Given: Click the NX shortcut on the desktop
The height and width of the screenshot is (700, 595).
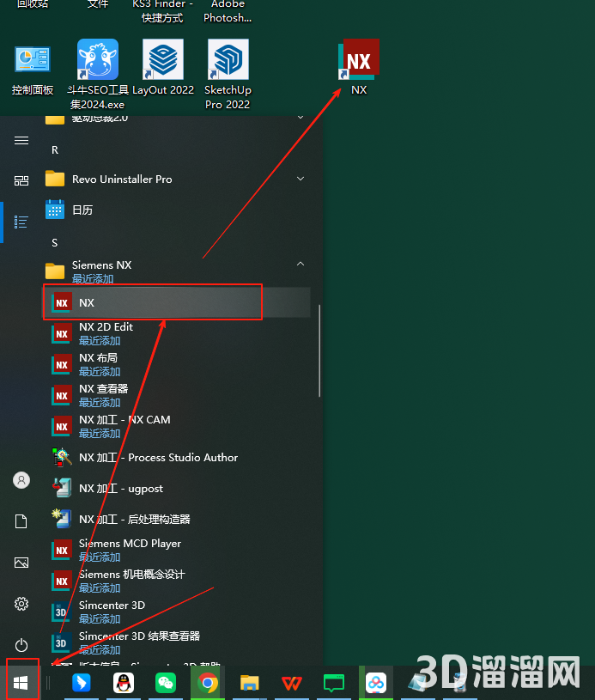Looking at the screenshot, I should [359, 67].
